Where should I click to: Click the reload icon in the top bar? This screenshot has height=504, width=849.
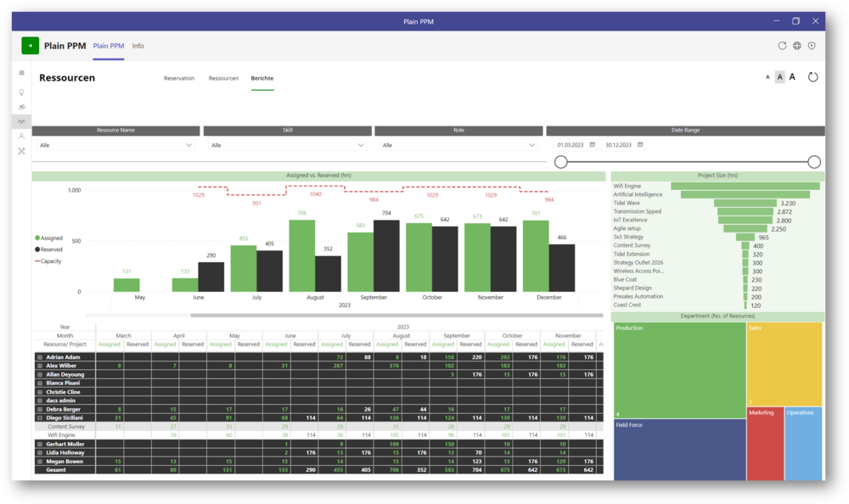(782, 46)
